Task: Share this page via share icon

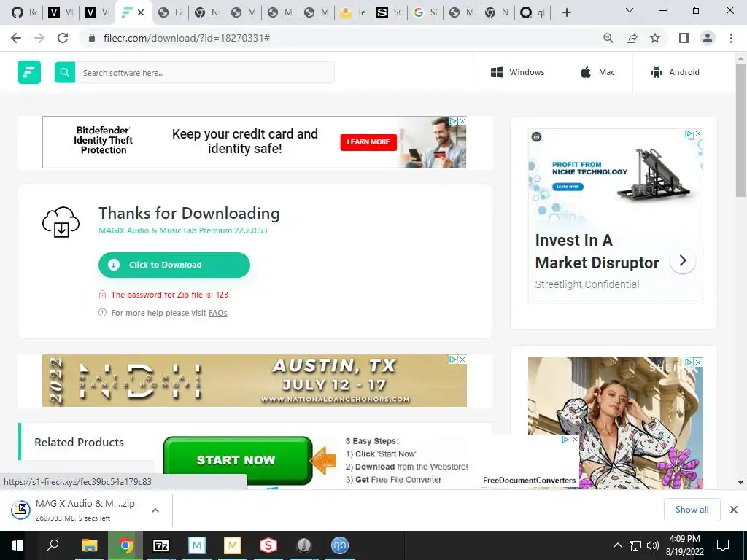Action: point(632,38)
